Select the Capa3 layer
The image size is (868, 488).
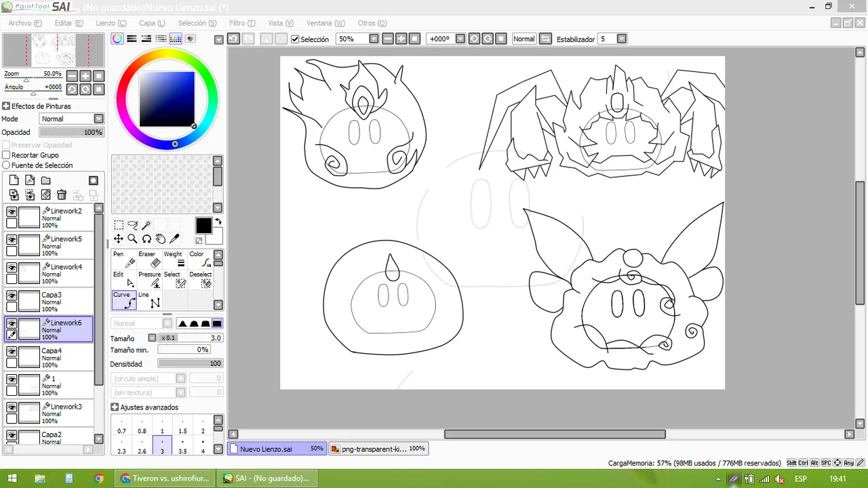click(49, 302)
